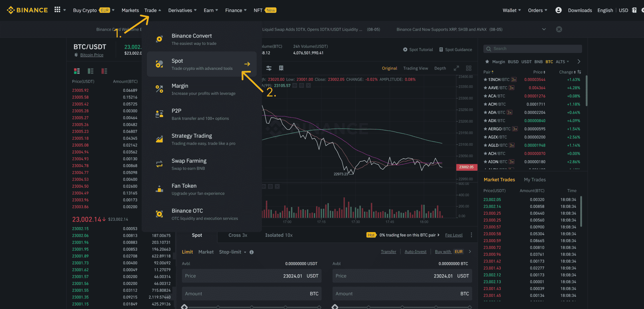This screenshot has height=309, width=644.
Task: Dismiss the announcement bar with X icon
Action: point(559,29)
